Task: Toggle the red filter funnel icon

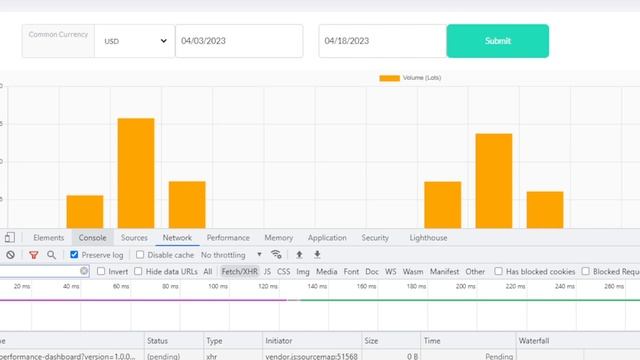Action: point(33,255)
